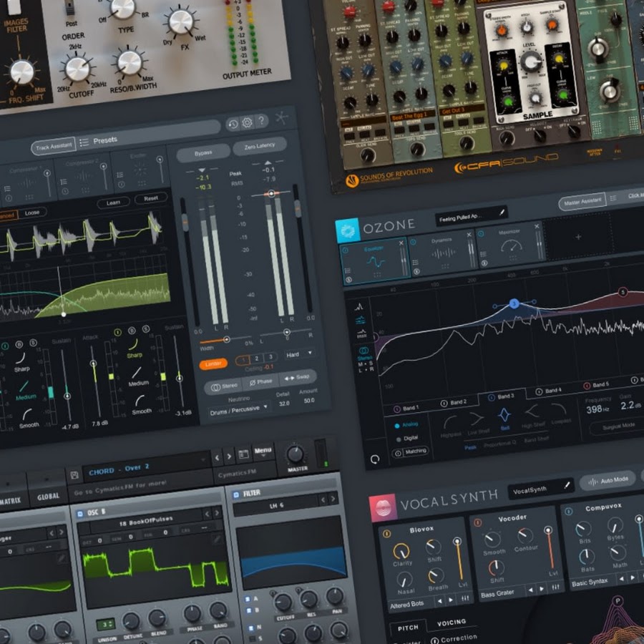The height and width of the screenshot is (644, 644).
Task: Click the Ozone undo circular arrow icon
Action: (375, 459)
